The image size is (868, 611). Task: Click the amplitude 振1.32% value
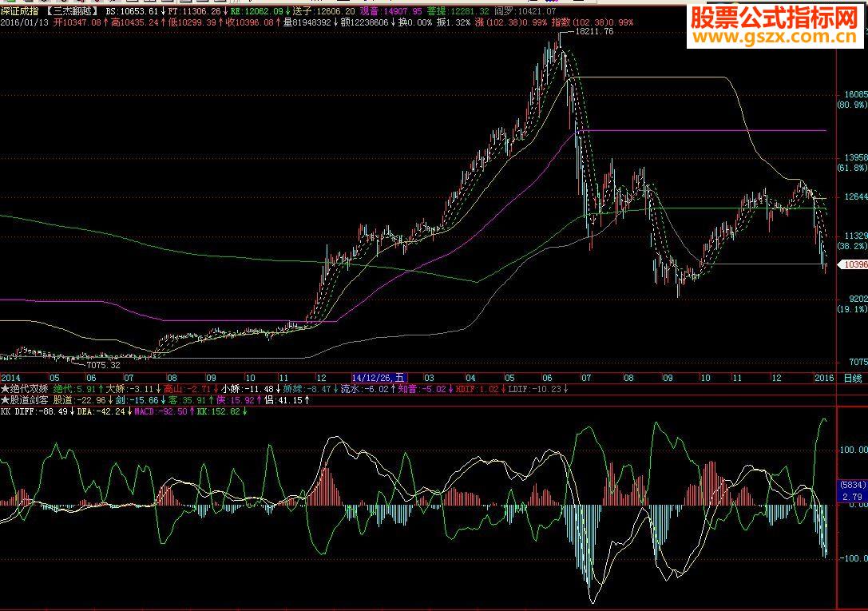[453, 22]
